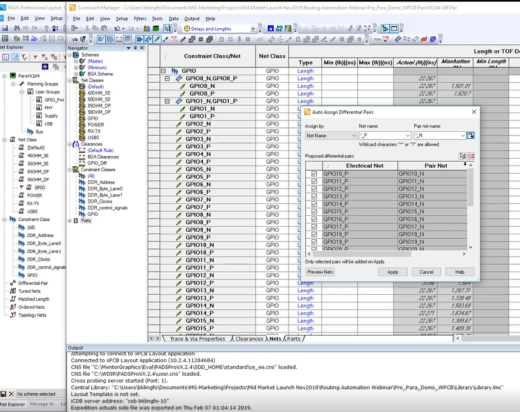Click the Differential Par icon in the Net Explorer
The width and height of the screenshot is (520, 412).
[x=13, y=283]
